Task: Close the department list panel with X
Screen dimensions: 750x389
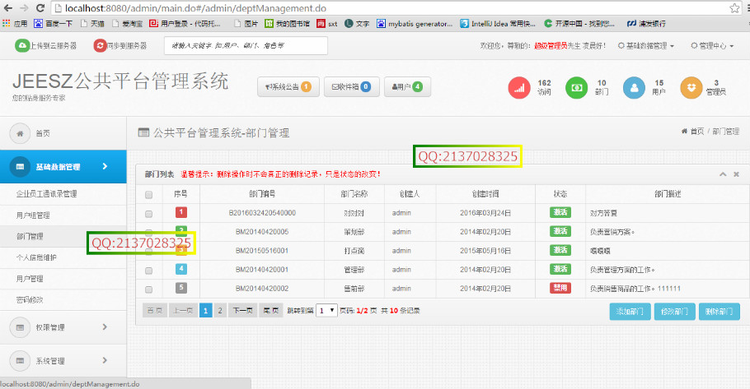Action: (737, 174)
